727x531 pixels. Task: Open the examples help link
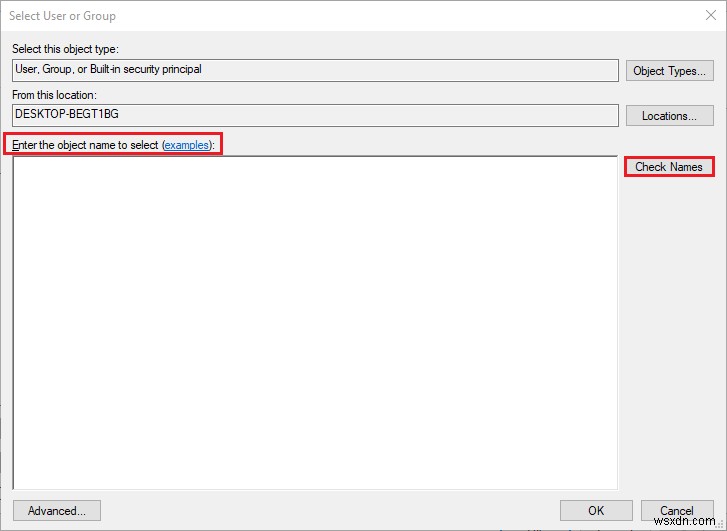click(x=186, y=145)
